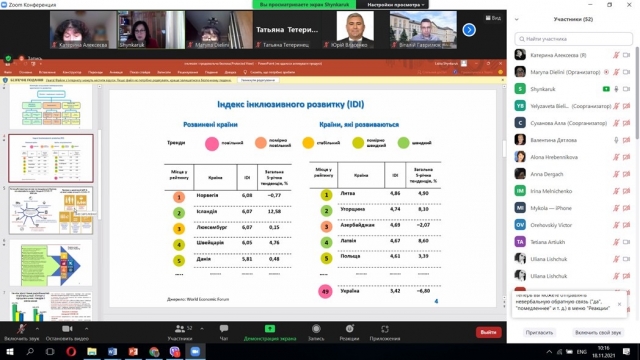
Task: Click Shynkaruk's microphone icon in list
Action: (616, 89)
